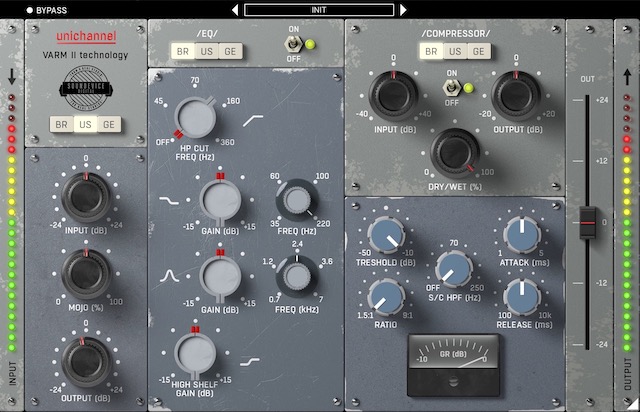
Task: Go to previous preset with left arrow
Action: coord(234,10)
